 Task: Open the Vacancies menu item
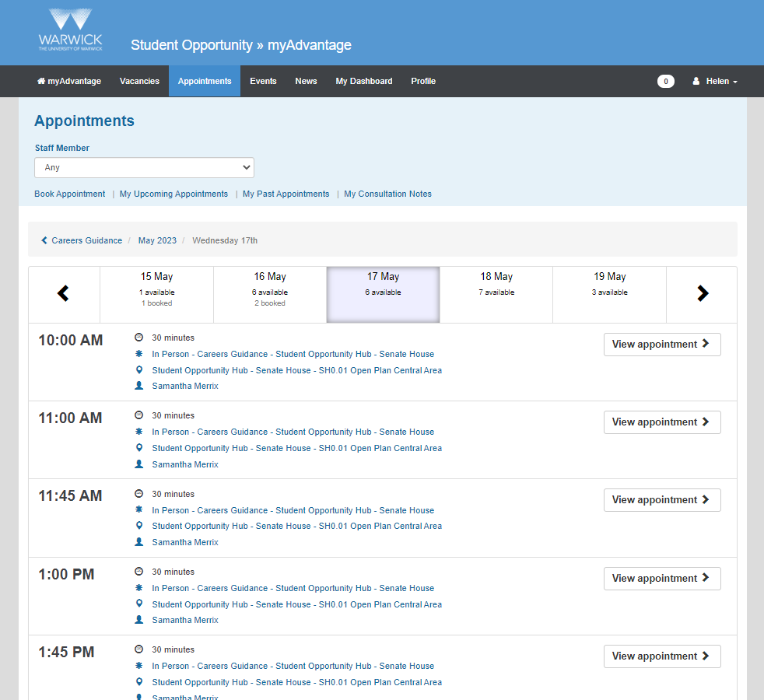coord(139,82)
